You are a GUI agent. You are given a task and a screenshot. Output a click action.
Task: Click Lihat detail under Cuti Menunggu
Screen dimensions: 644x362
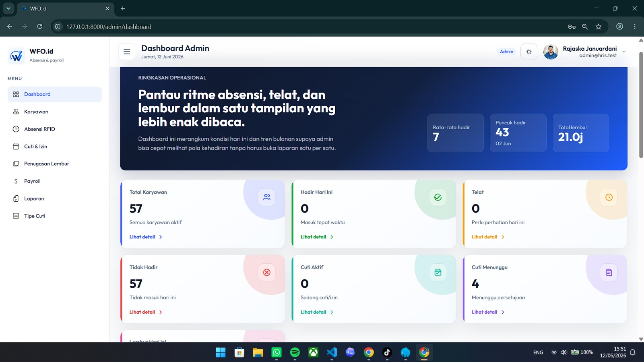click(488, 312)
